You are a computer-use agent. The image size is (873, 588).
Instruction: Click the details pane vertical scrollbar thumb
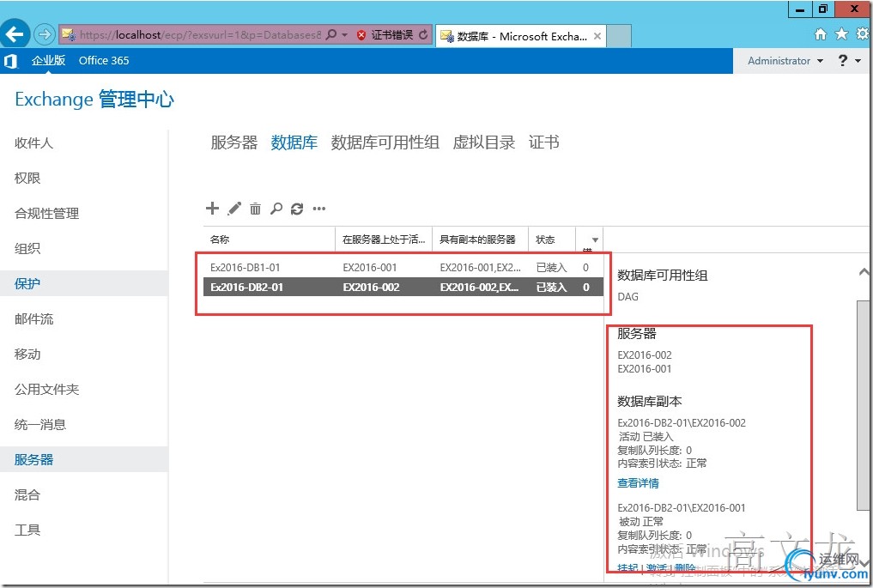864,405
